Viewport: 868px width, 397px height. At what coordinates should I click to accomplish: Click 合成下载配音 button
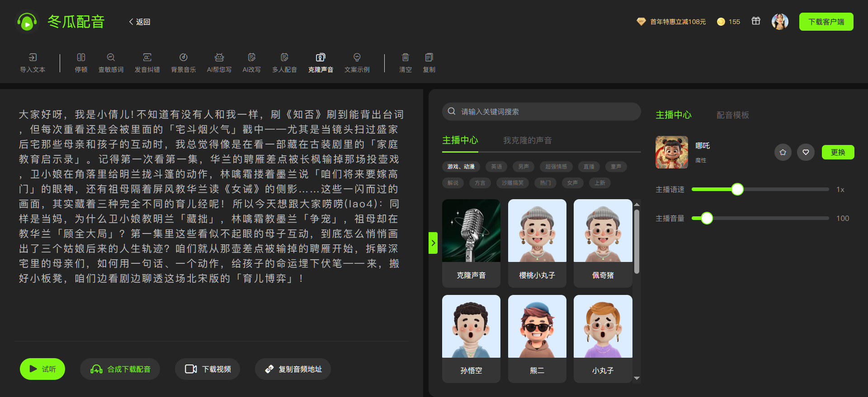(120, 369)
